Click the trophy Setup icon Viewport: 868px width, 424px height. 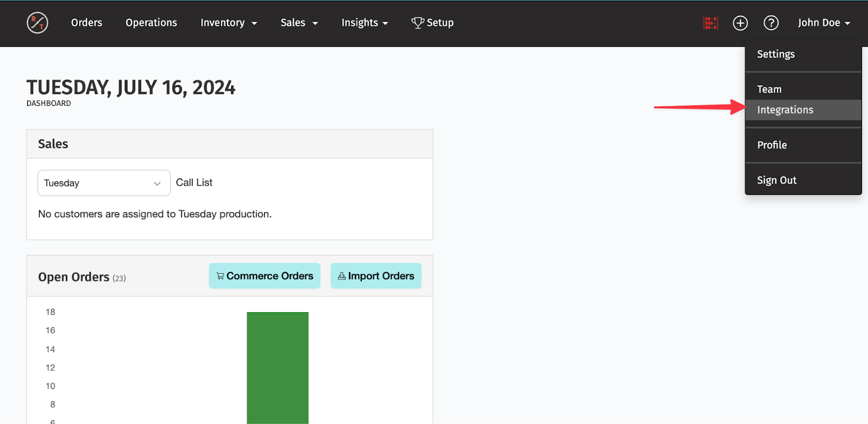click(418, 23)
